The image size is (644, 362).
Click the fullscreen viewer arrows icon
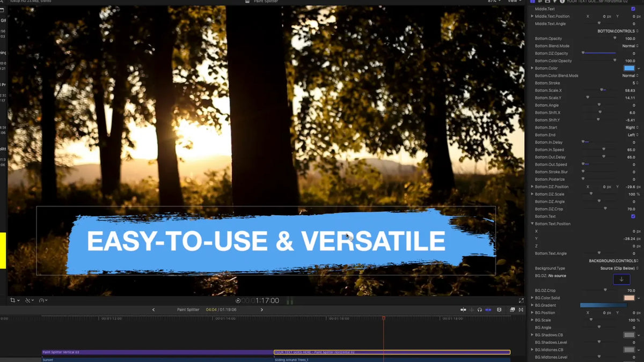click(521, 301)
